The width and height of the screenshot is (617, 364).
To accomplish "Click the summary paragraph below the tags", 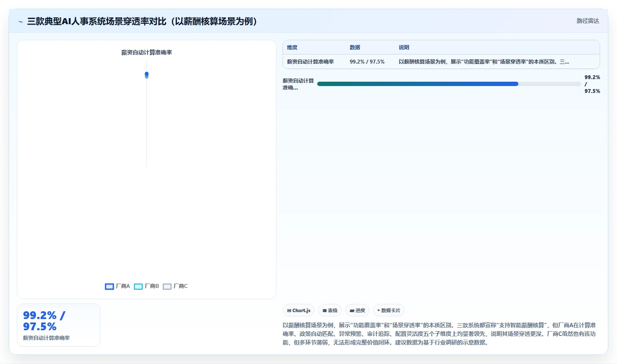I will click(x=439, y=334).
